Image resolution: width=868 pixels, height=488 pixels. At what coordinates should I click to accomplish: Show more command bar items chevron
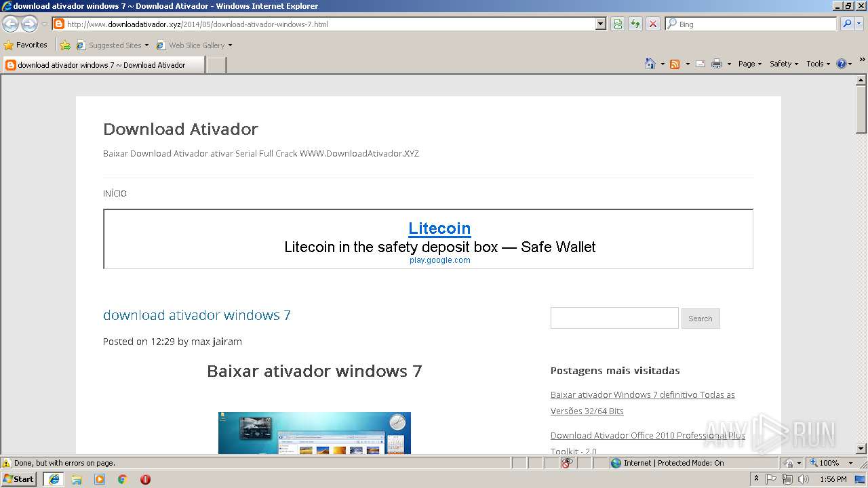[863, 60]
